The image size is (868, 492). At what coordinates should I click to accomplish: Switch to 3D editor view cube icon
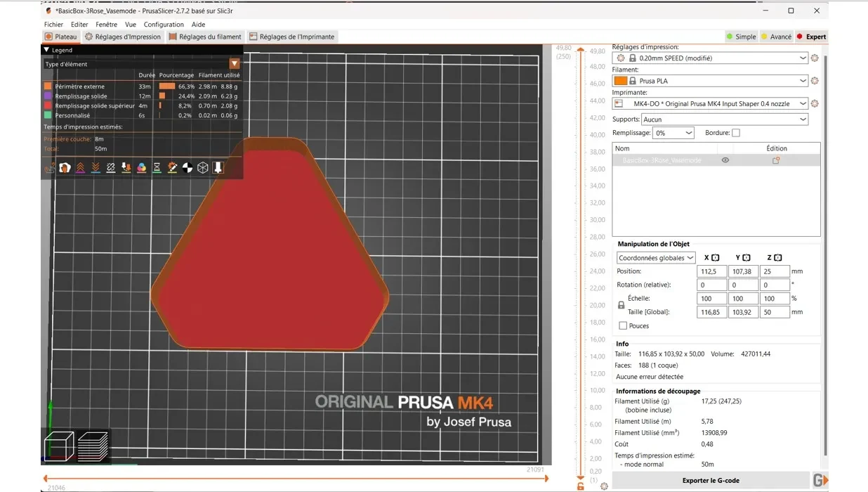[59, 446]
